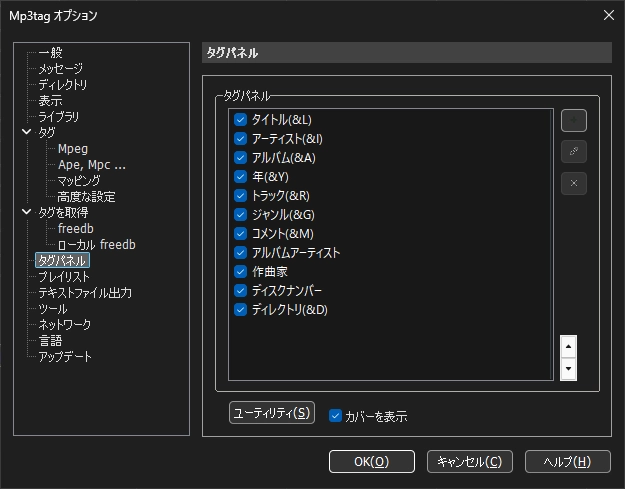The height and width of the screenshot is (489, 625).
Task: Click the add field (+) icon button
Action: click(x=574, y=120)
